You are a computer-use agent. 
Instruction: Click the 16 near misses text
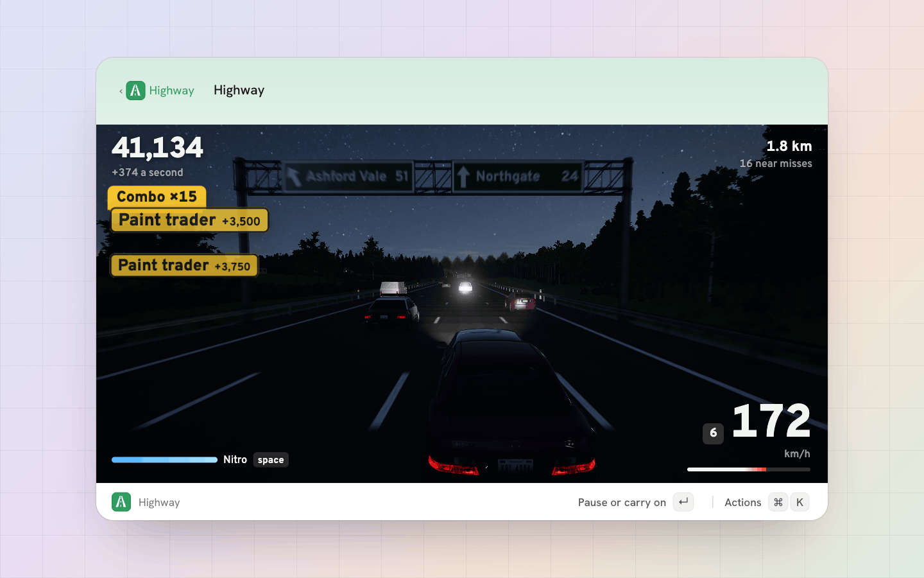776,164
